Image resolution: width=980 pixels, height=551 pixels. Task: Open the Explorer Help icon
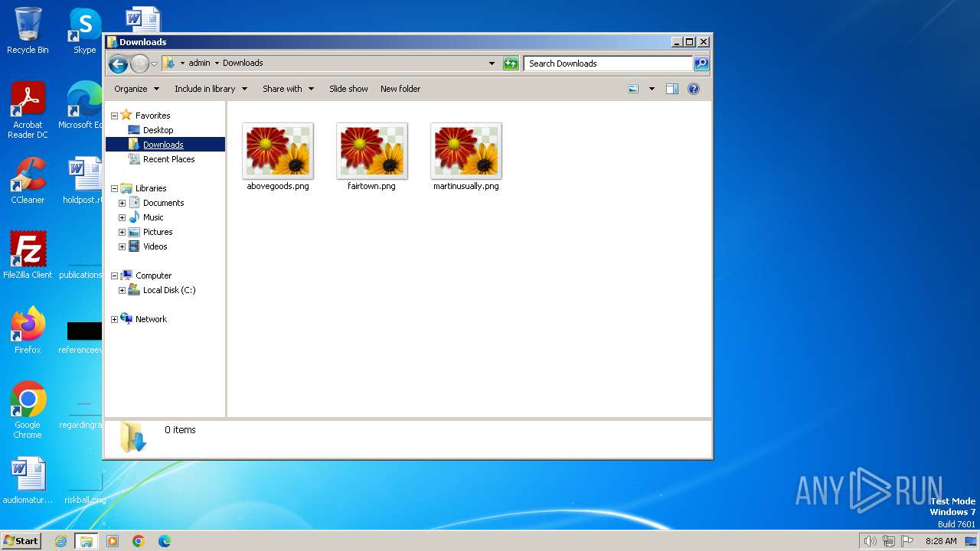[x=693, y=89]
